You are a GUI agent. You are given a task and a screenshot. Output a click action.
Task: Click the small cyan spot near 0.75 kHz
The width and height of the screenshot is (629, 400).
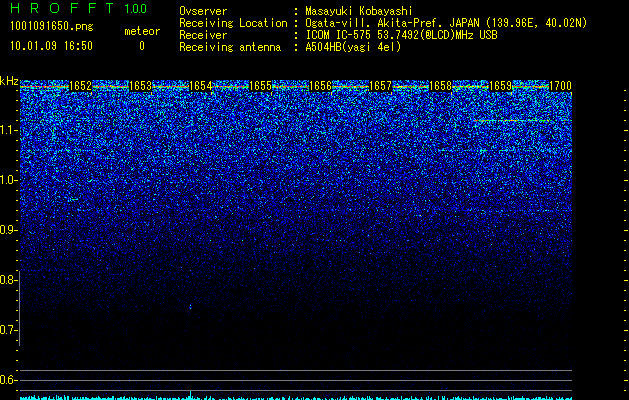pyautogui.click(x=190, y=307)
